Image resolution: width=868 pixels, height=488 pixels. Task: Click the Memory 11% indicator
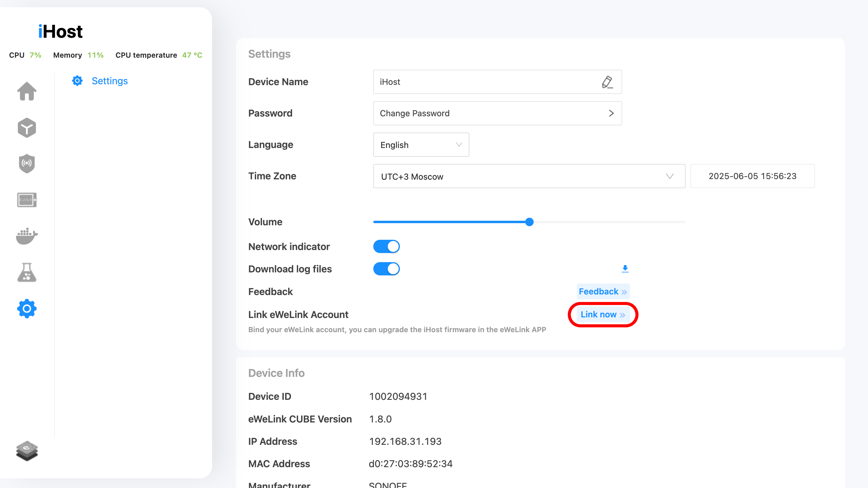tap(79, 55)
